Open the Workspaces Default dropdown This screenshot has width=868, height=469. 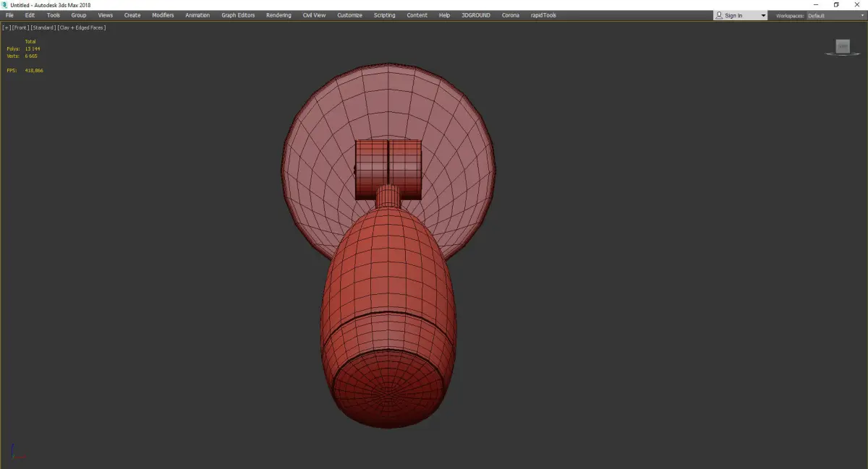[x=835, y=15]
